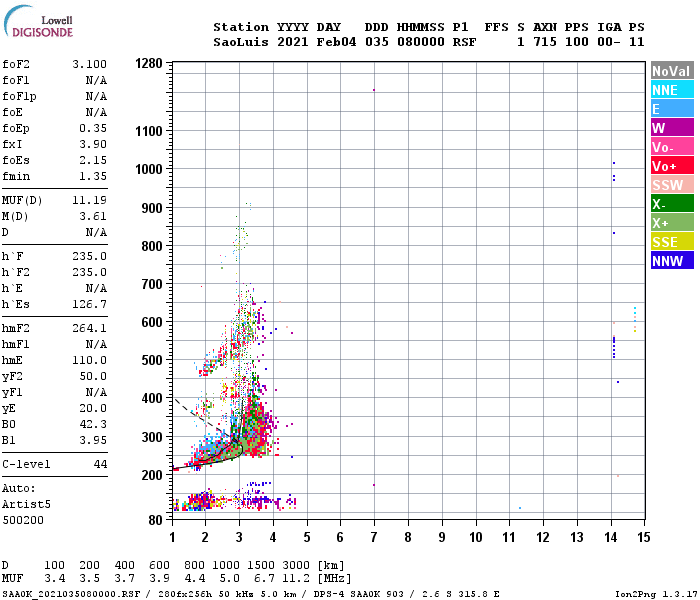Click the 3000 km D table entry
The image size is (700, 600).
pyautogui.click(x=296, y=565)
